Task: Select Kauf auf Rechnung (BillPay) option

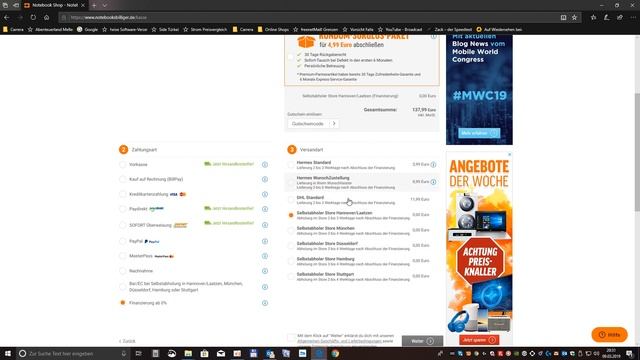Action: pyautogui.click(x=122, y=179)
